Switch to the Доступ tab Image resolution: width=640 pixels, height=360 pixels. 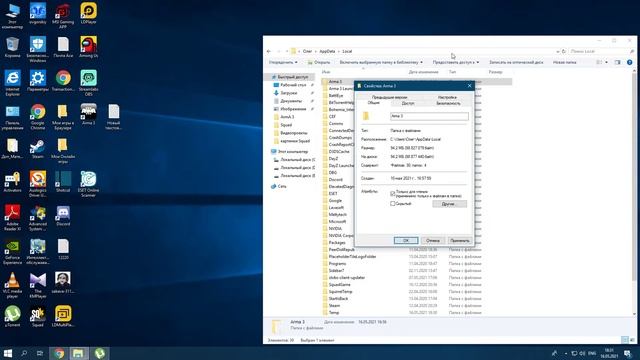408,103
